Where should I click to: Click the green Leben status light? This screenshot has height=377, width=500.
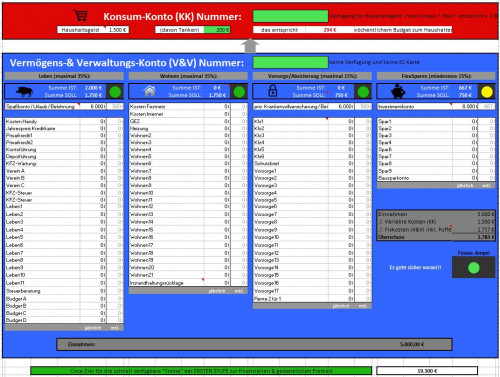pyautogui.click(x=115, y=92)
